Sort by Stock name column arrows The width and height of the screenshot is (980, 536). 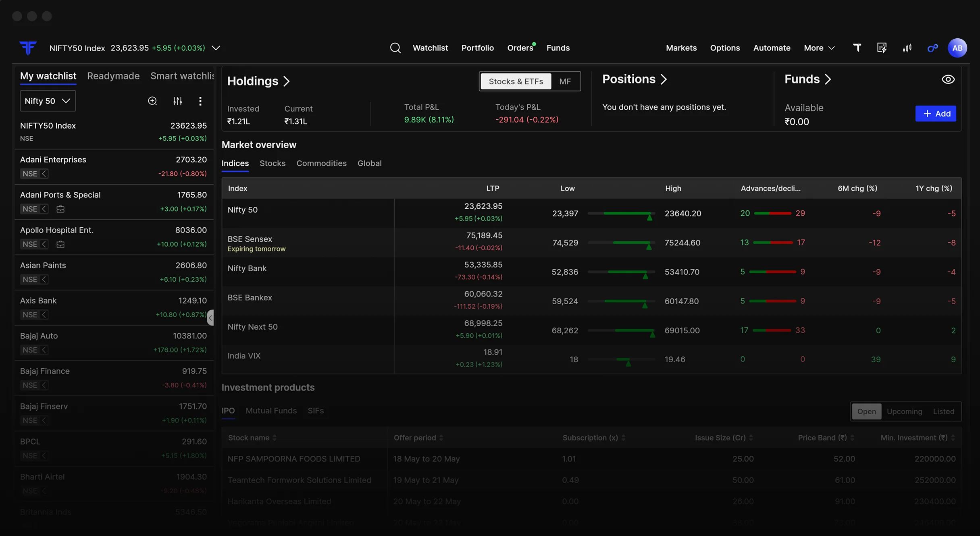(275, 438)
